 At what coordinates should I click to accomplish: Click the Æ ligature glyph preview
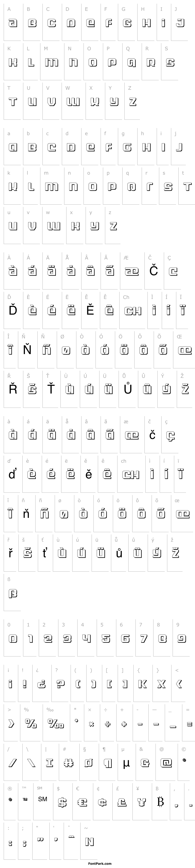coord(132,271)
